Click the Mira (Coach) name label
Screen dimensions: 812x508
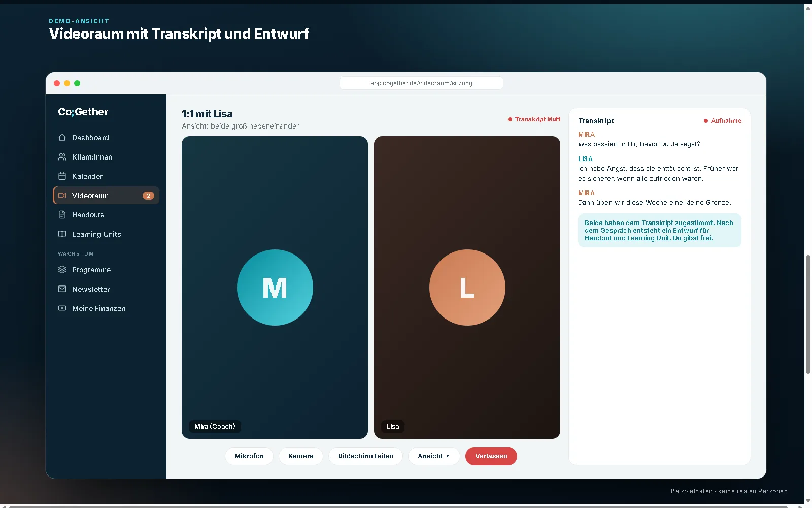coord(215,427)
